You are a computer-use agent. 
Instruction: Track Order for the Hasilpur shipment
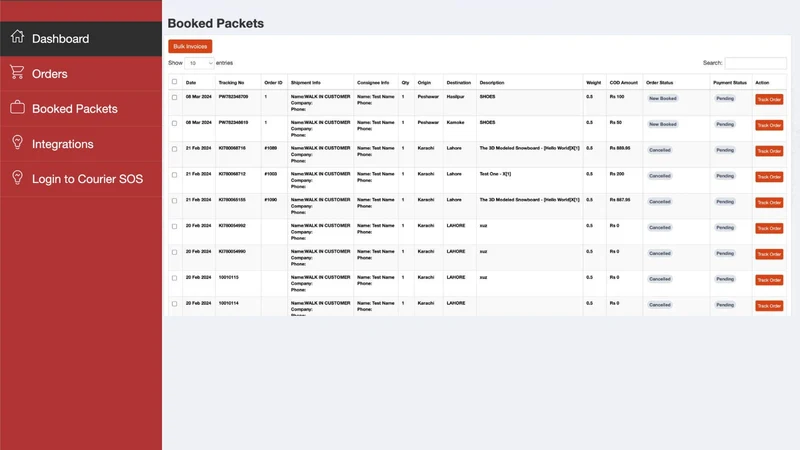coord(769,99)
